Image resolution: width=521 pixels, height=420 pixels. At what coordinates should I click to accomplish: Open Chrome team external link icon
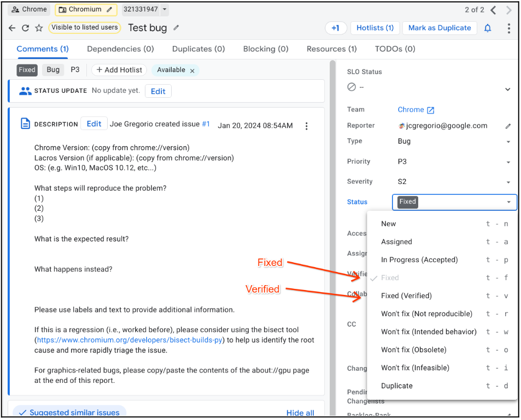click(431, 110)
